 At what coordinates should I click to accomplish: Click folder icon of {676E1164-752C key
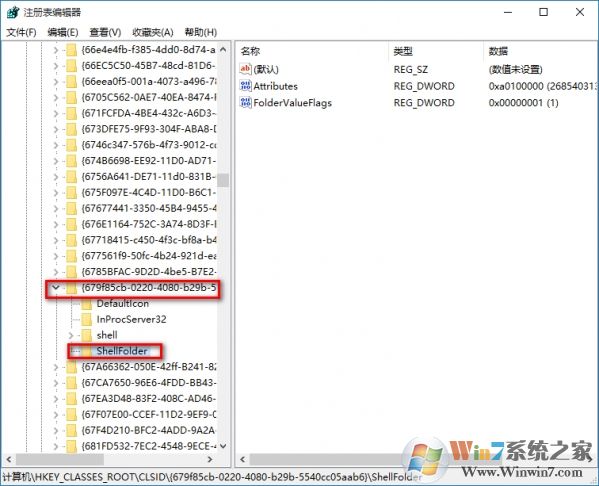(x=71, y=224)
